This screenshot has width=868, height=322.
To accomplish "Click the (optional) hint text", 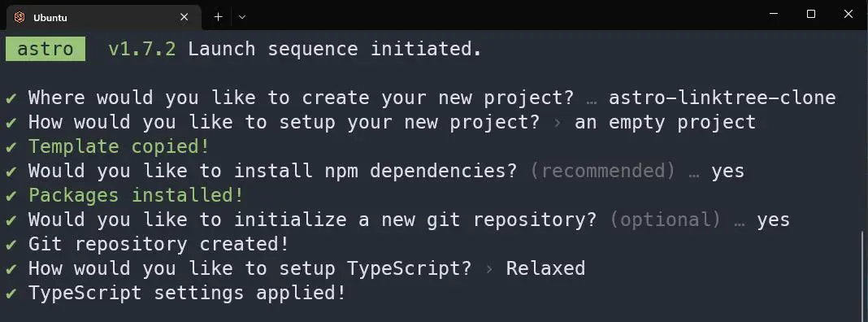I will click(x=666, y=220).
